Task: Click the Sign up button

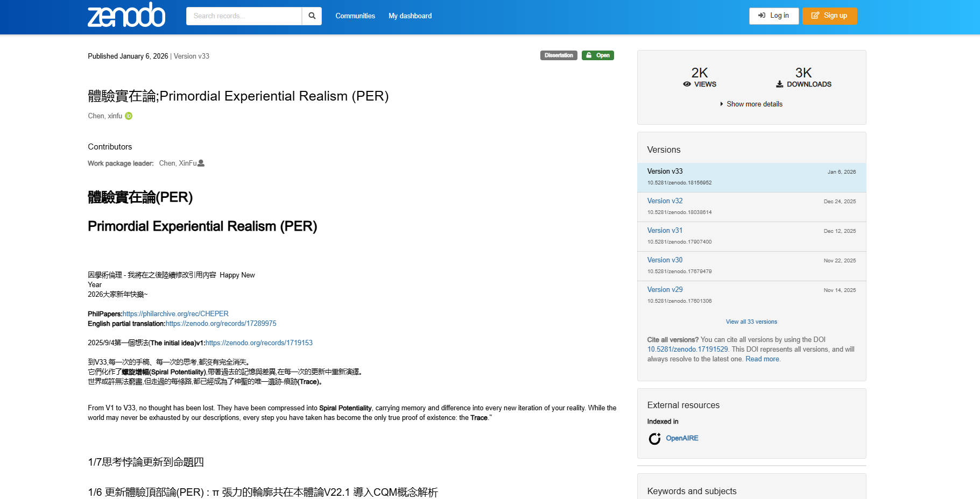Action: (x=829, y=16)
